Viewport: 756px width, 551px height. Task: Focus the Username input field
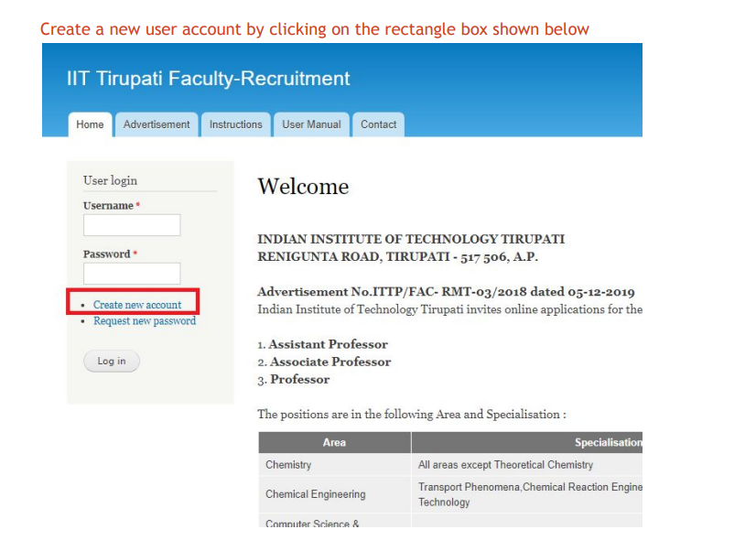pos(132,225)
